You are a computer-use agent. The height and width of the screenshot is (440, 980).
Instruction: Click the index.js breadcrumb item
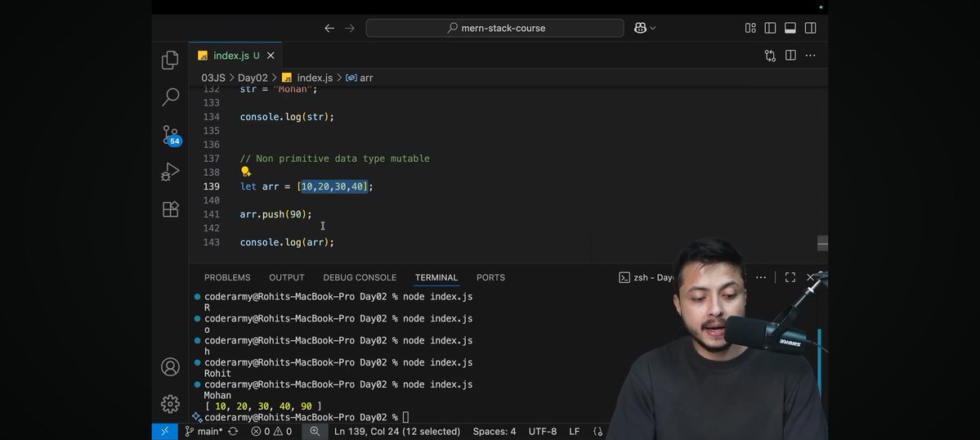pyautogui.click(x=307, y=79)
